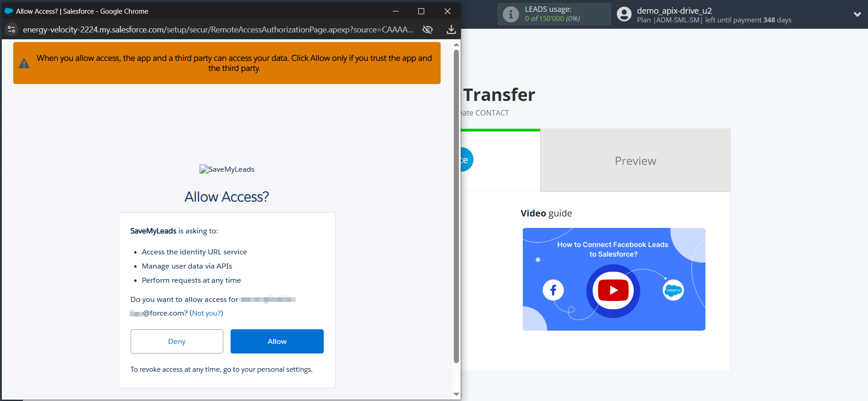Click the Allow button

click(x=277, y=341)
